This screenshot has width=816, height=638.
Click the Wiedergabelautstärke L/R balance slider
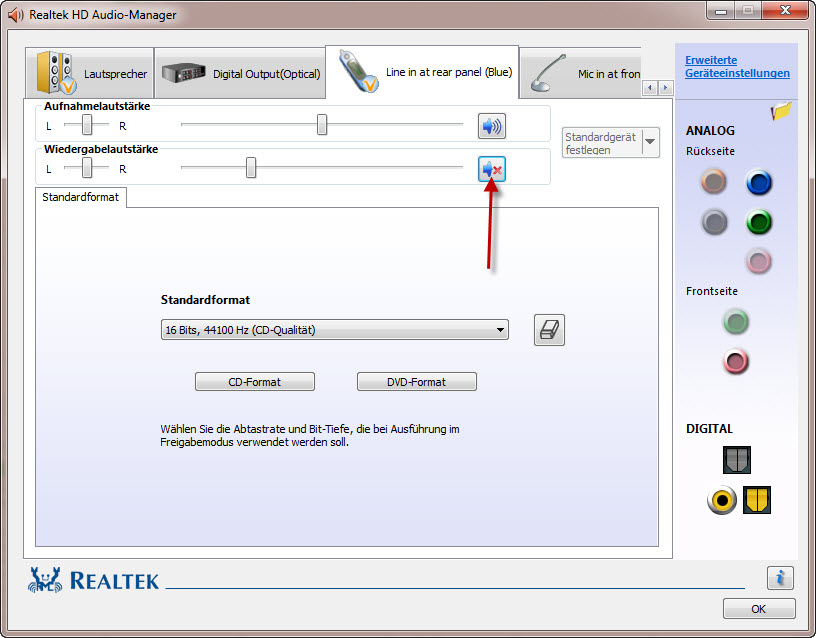pyautogui.click(x=86, y=168)
